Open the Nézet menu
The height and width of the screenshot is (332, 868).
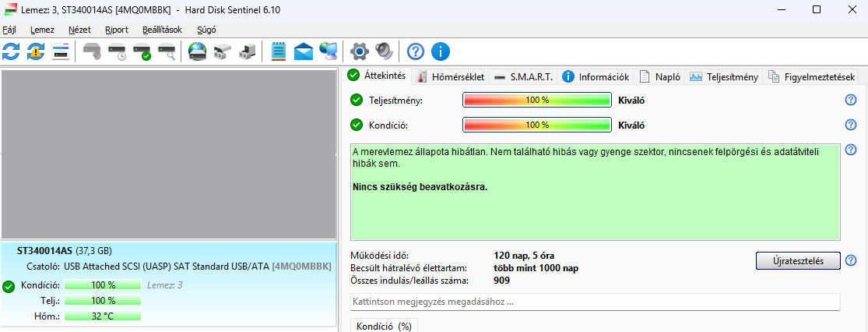pos(79,30)
